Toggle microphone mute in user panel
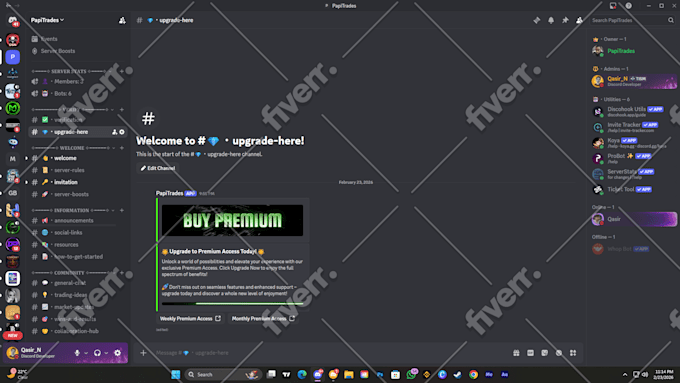This screenshot has height=383, width=680. [77, 353]
